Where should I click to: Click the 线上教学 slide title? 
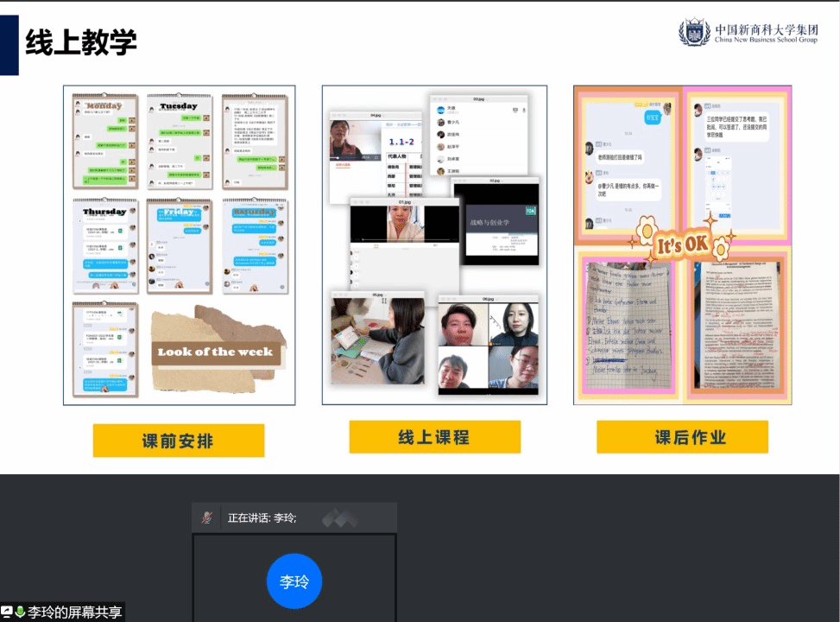click(x=80, y=42)
